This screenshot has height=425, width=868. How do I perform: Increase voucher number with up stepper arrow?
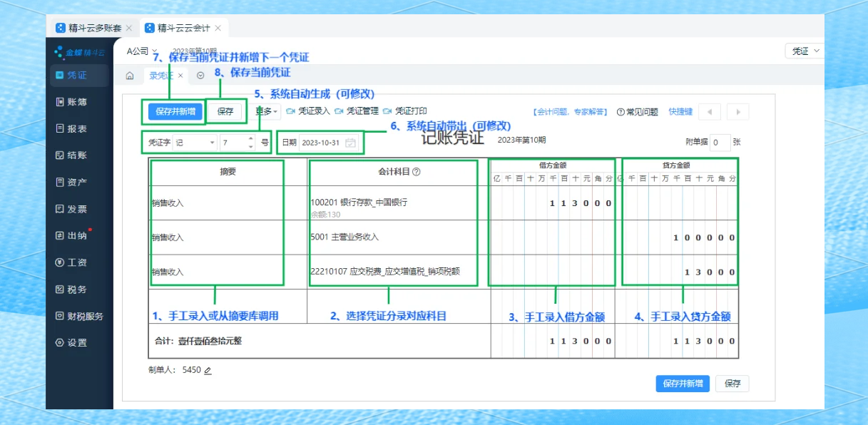point(250,137)
